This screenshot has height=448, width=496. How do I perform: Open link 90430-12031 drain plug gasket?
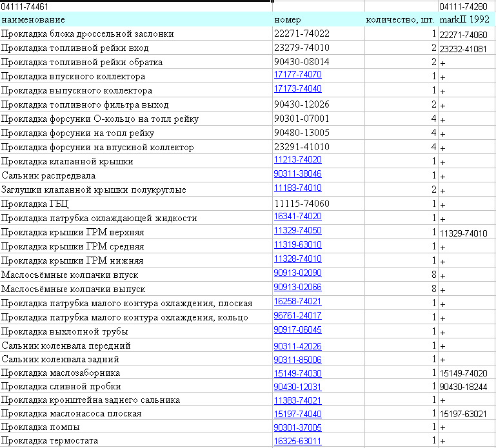297,387
